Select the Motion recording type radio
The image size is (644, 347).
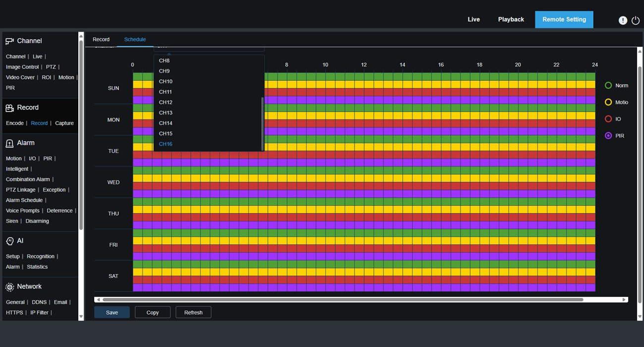pyautogui.click(x=608, y=102)
